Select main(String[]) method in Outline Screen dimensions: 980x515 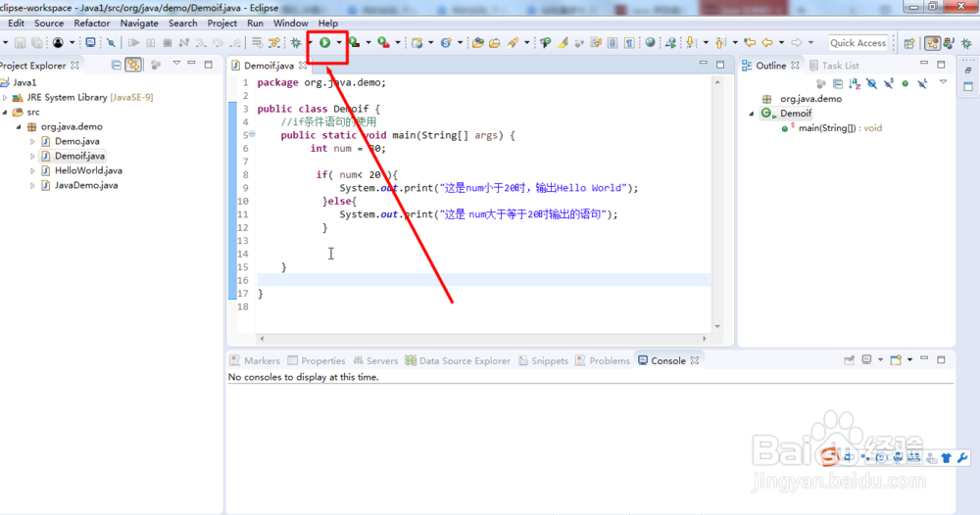click(831, 128)
